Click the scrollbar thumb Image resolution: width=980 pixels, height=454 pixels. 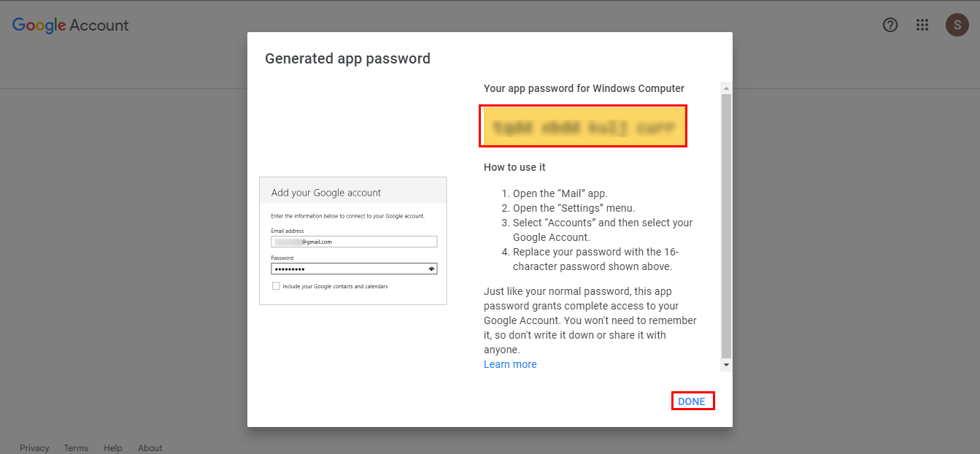coord(725,219)
